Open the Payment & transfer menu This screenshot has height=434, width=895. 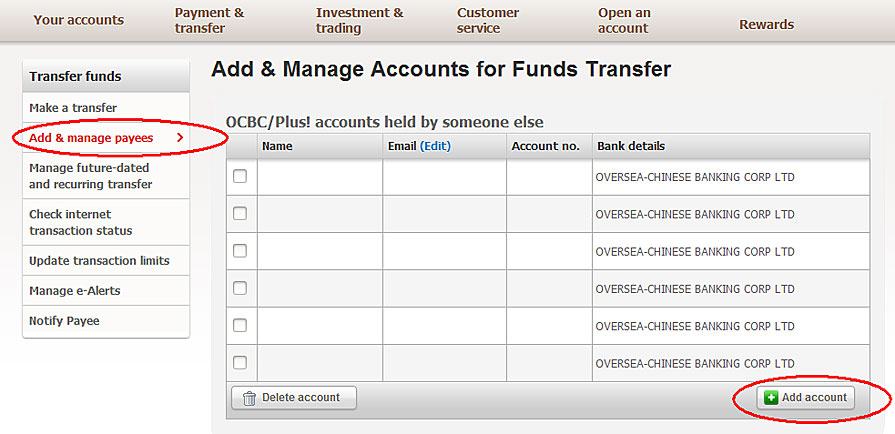point(209,21)
